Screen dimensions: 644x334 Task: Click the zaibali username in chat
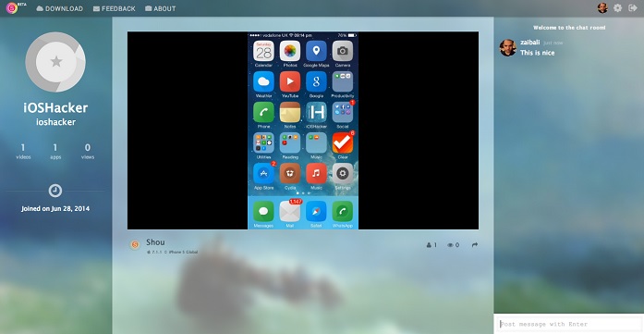pyautogui.click(x=529, y=43)
